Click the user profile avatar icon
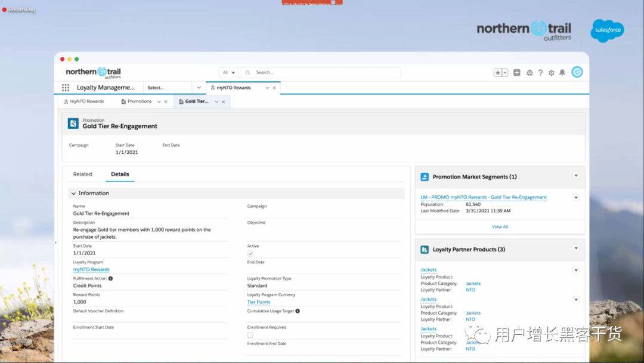Image resolution: width=644 pixels, height=363 pixels. pyautogui.click(x=577, y=72)
